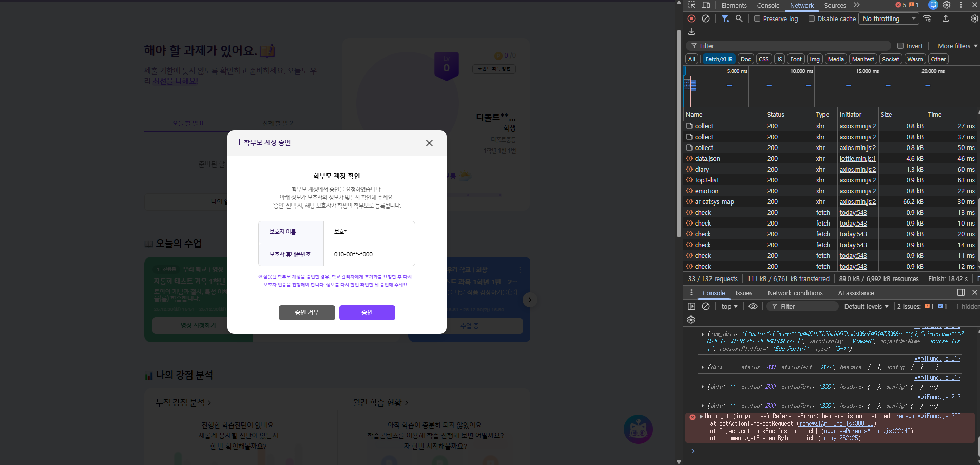Check the Disable cache option
Screen dimensions: 980x465
click(x=812, y=18)
